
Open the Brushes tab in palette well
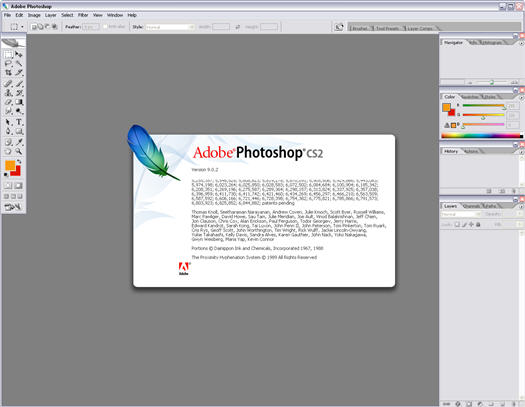(x=360, y=28)
